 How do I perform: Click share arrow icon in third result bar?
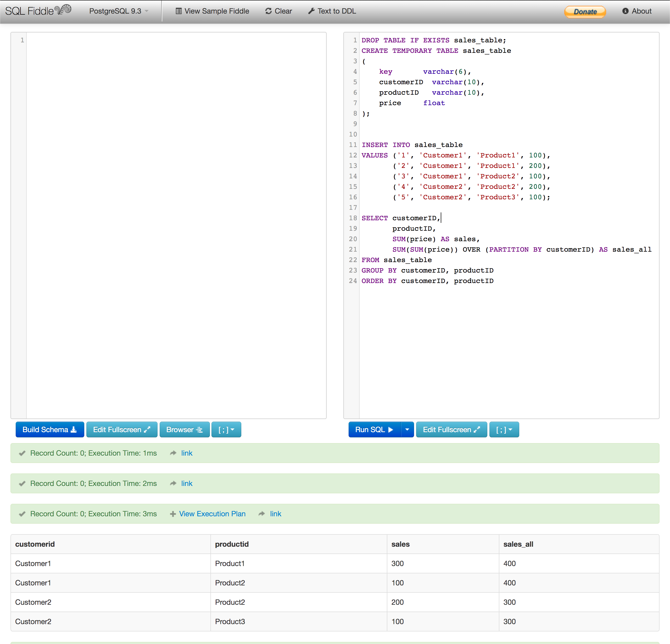[x=262, y=513]
